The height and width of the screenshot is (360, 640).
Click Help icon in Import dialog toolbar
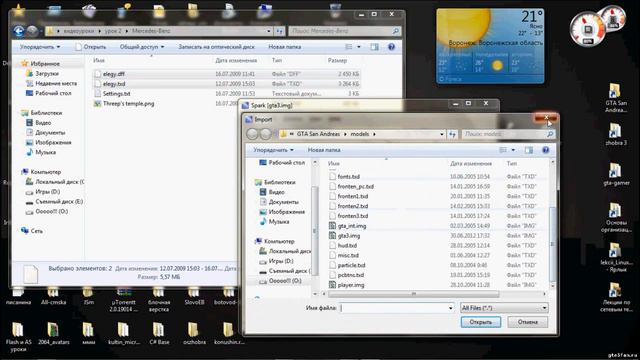click(x=545, y=150)
